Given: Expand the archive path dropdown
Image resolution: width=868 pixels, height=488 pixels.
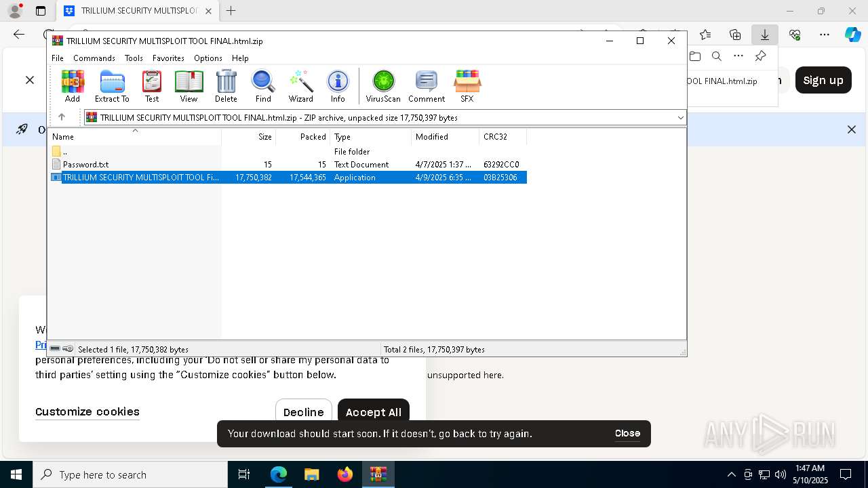Looking at the screenshot, I should coord(680,117).
